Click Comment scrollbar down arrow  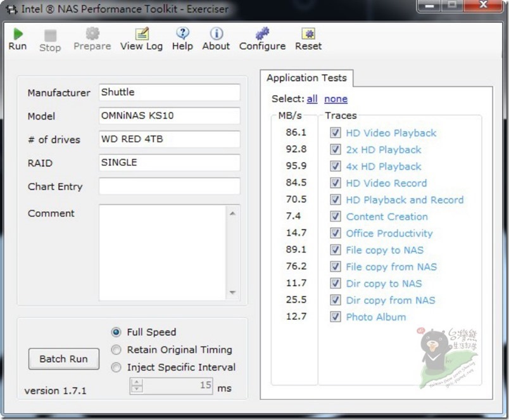coord(232,292)
